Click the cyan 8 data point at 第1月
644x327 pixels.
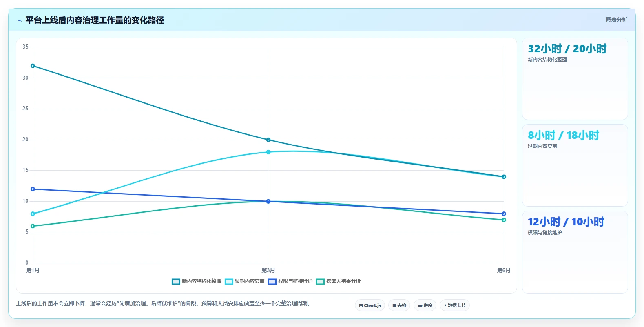33,214
